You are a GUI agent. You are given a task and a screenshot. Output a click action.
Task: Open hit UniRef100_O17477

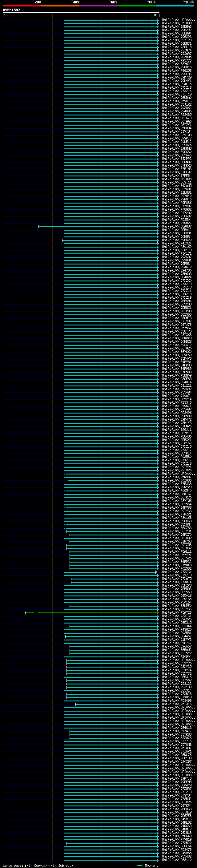click(x=177, y=731)
